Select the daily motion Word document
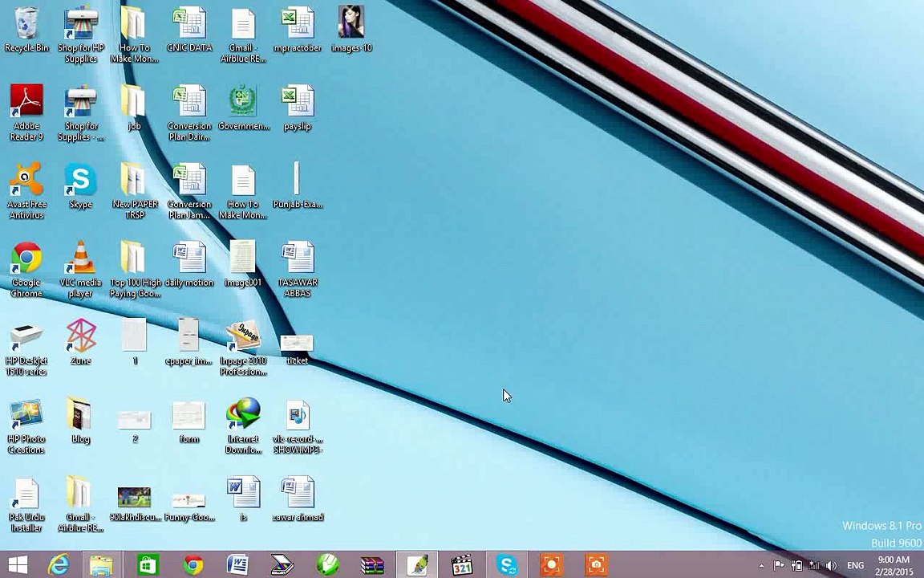Viewport: 924px width, 578px height. point(189,264)
